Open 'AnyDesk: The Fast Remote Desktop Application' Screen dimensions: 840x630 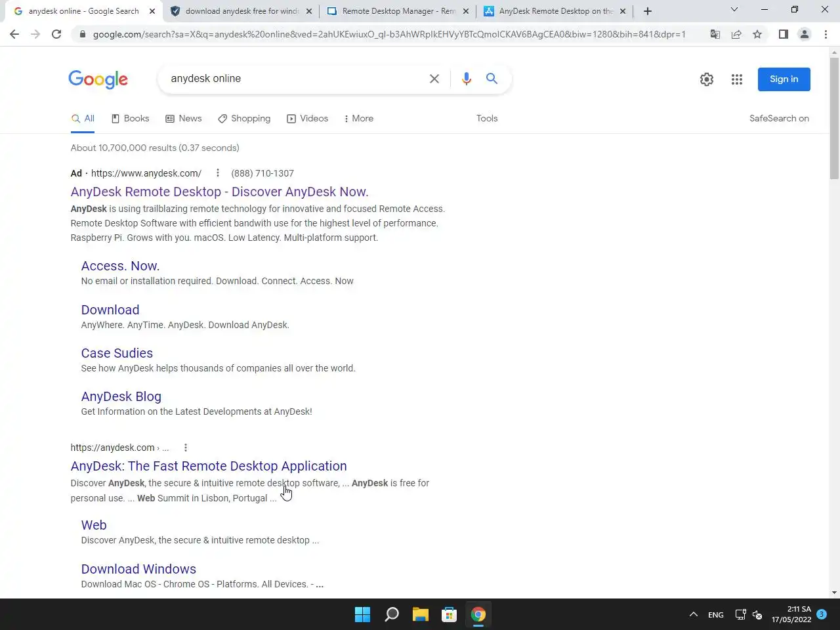(209, 466)
